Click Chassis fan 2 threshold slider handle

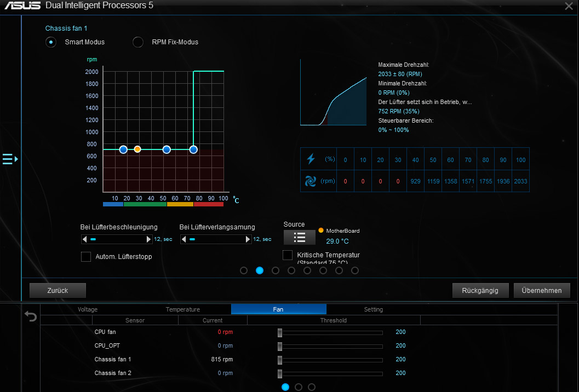tap(280, 373)
